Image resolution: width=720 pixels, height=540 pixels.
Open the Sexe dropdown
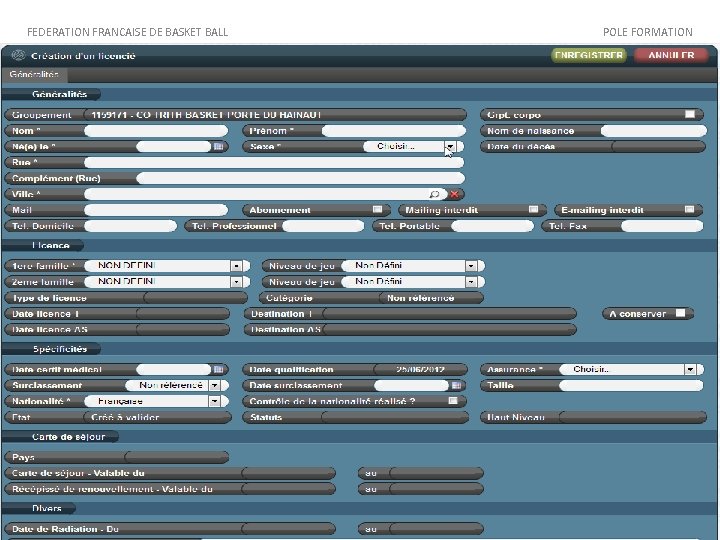450,146
